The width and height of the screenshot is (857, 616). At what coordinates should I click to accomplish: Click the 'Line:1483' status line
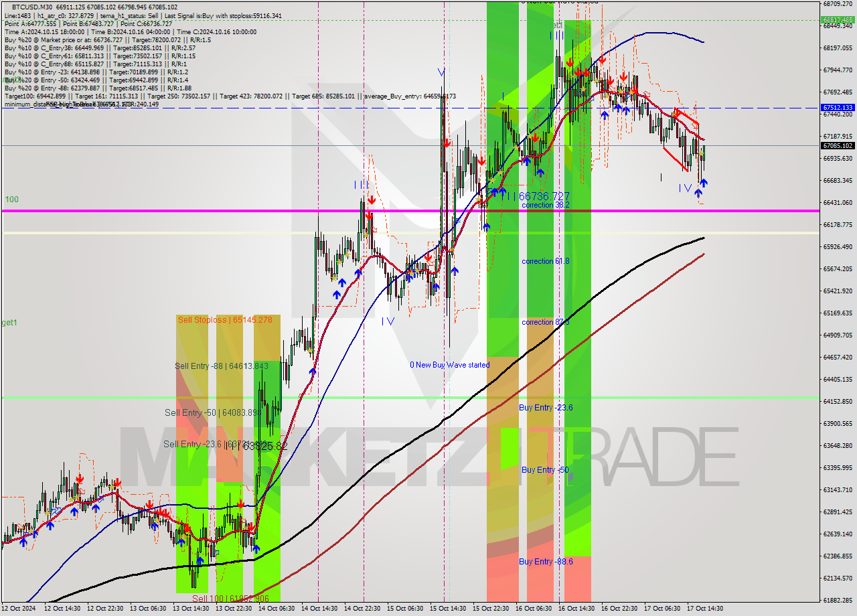pos(143,15)
